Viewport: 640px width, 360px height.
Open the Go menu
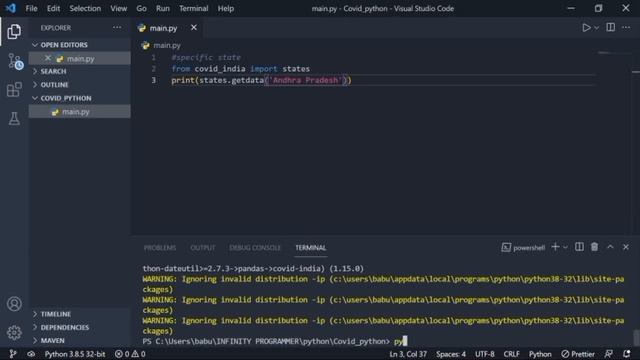coord(141,8)
